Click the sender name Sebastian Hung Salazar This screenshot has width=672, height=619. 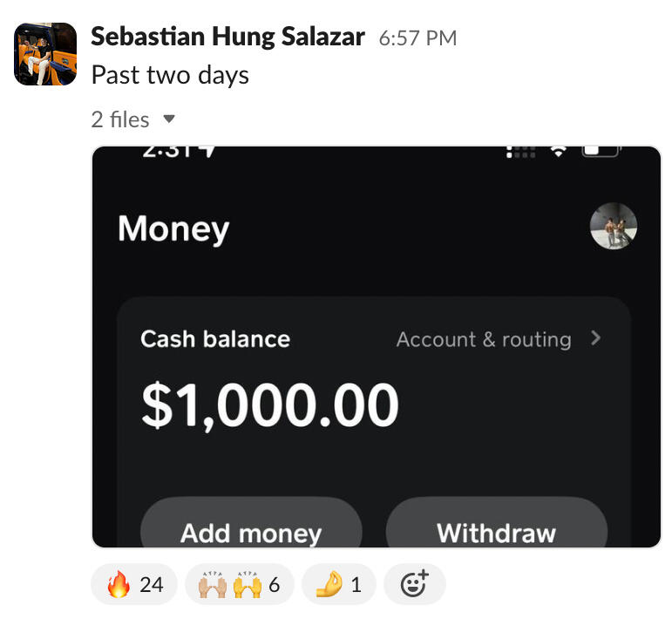point(227,37)
